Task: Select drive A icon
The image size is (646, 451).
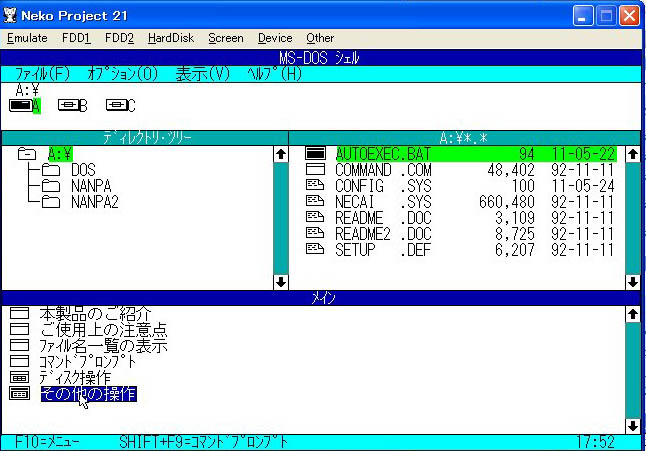Action: pos(20,105)
